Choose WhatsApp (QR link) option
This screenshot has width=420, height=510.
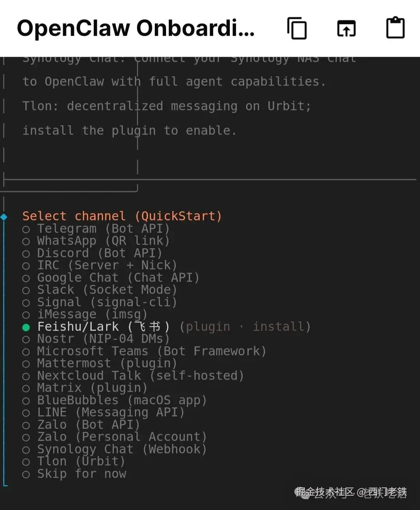coord(103,241)
